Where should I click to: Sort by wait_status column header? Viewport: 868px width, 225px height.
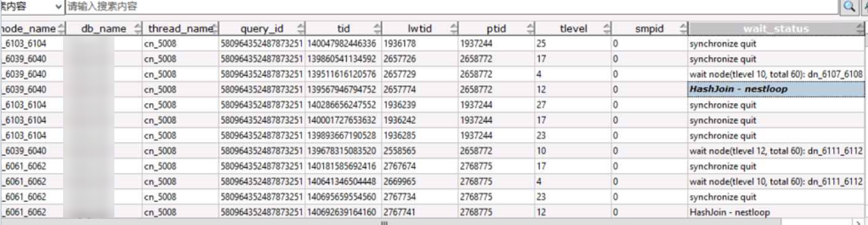pos(777,28)
